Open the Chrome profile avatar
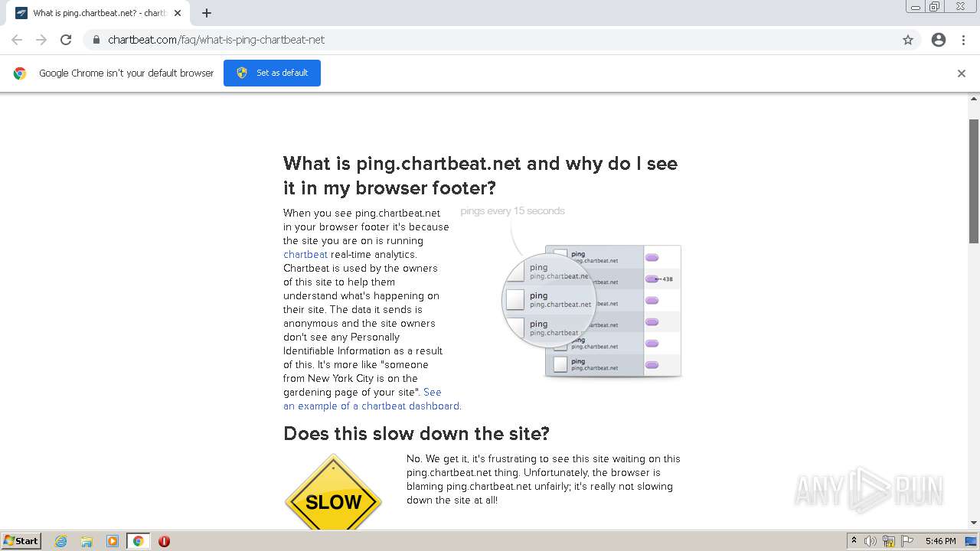The height and width of the screenshot is (551, 980). 939,40
